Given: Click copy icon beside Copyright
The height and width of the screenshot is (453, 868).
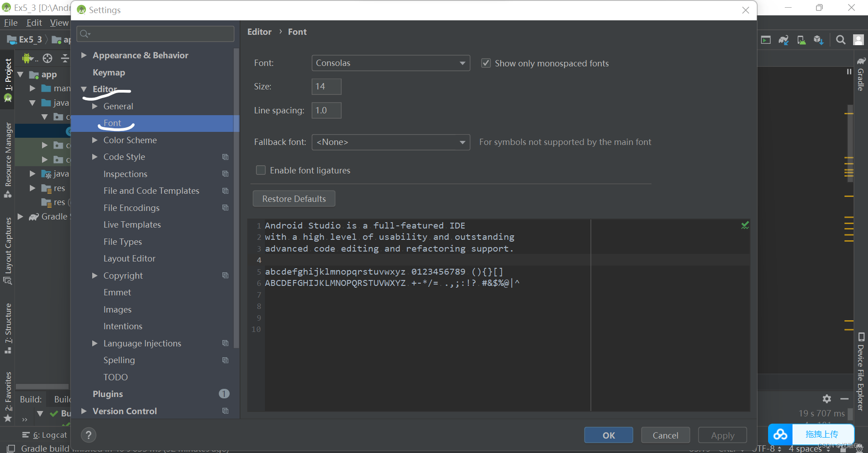Looking at the screenshot, I should (x=225, y=275).
